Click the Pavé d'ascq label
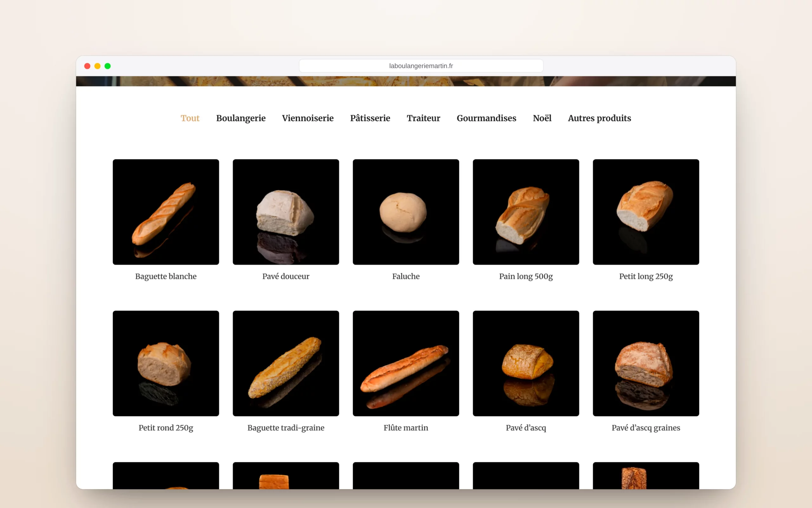Image resolution: width=812 pixels, height=508 pixels. pyautogui.click(x=526, y=428)
